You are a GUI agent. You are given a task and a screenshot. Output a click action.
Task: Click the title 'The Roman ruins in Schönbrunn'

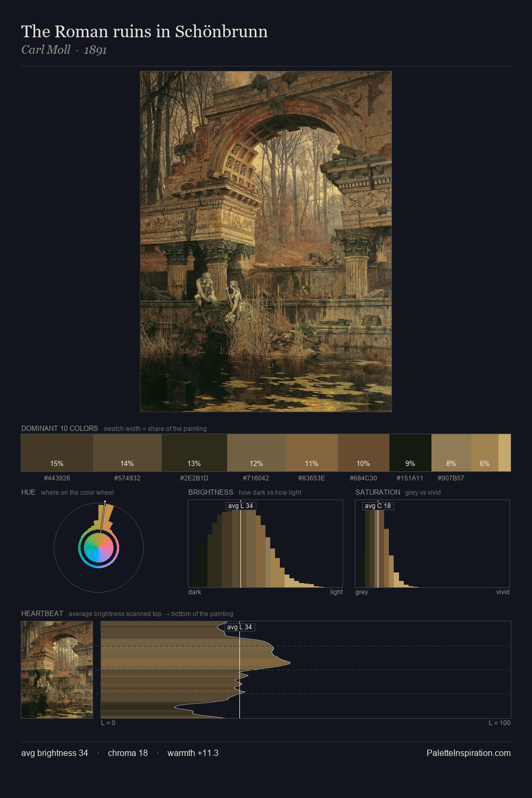click(x=144, y=31)
